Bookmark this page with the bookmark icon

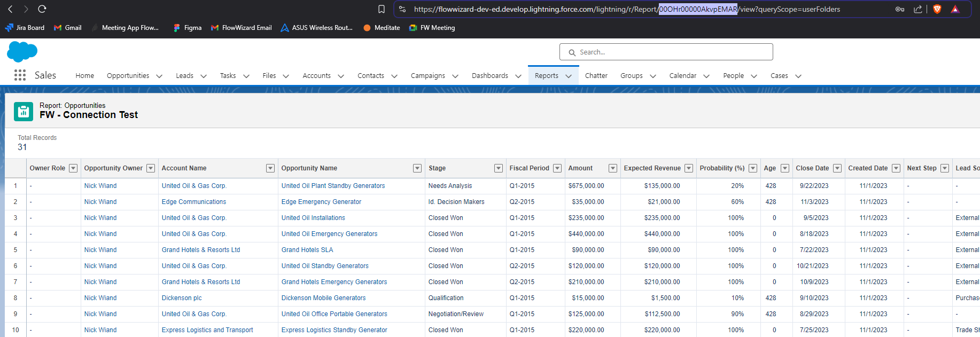tap(382, 9)
